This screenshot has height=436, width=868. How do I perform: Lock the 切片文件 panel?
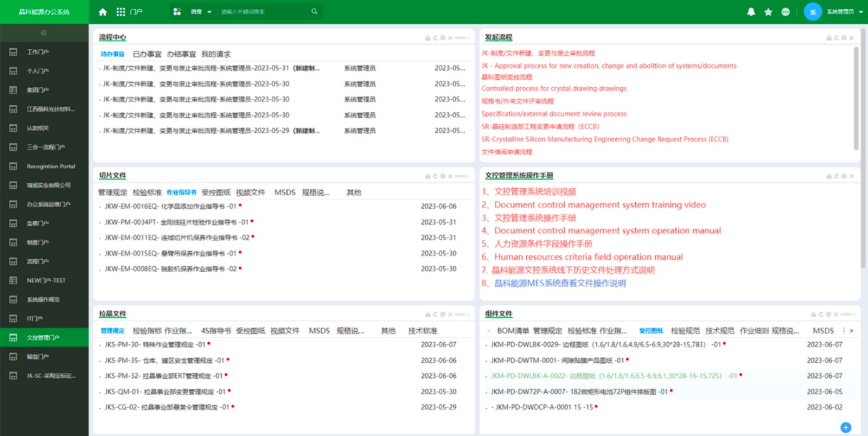(427, 176)
